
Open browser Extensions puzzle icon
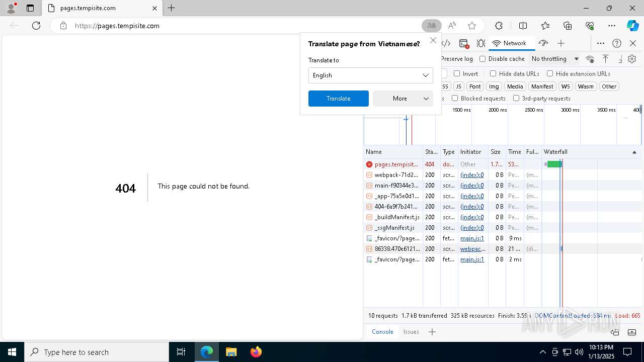(x=499, y=26)
